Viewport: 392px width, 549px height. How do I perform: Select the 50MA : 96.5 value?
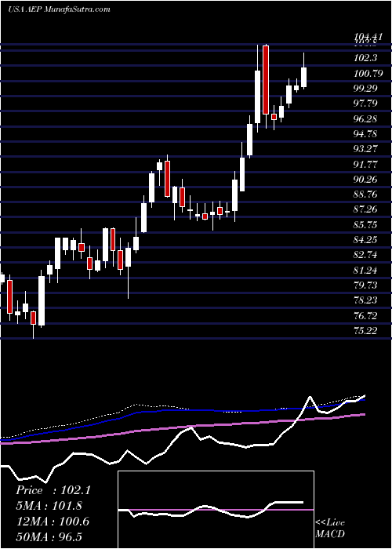coord(49,537)
